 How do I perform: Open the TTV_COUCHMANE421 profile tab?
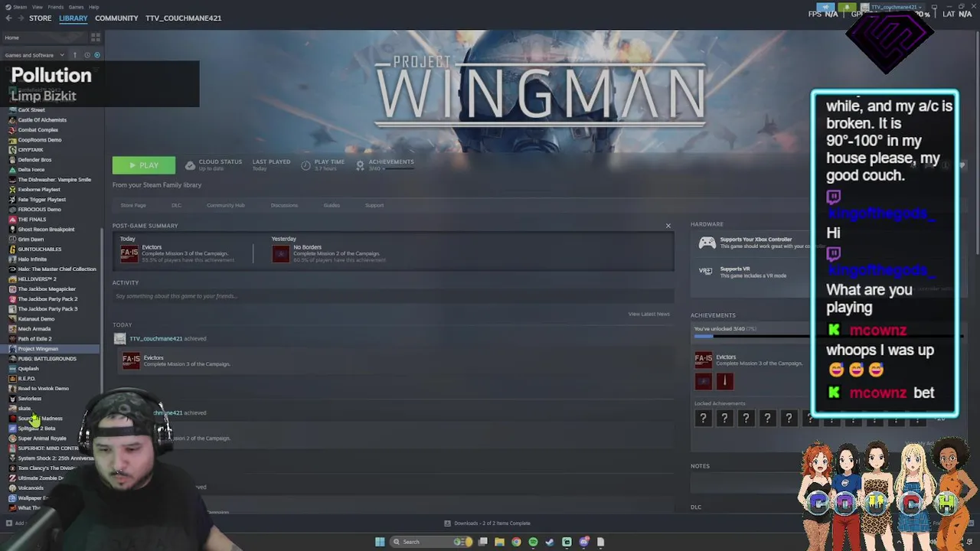pos(183,18)
